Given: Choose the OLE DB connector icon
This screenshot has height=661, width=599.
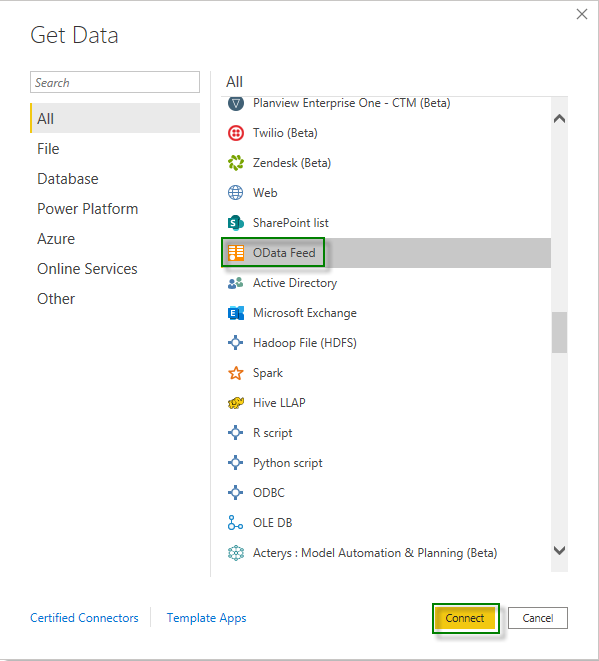Looking at the screenshot, I should tap(236, 523).
